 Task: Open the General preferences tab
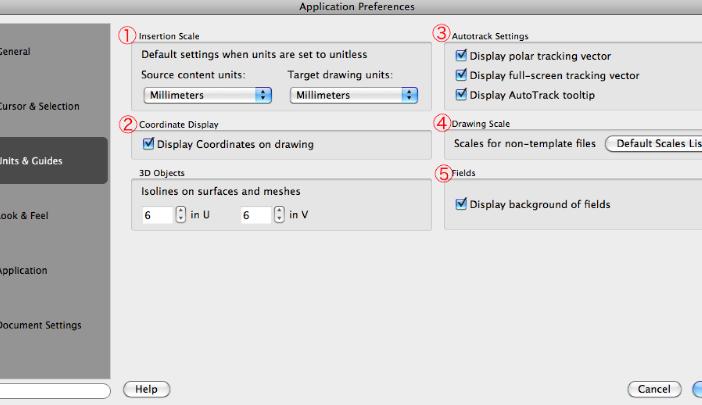53,51
